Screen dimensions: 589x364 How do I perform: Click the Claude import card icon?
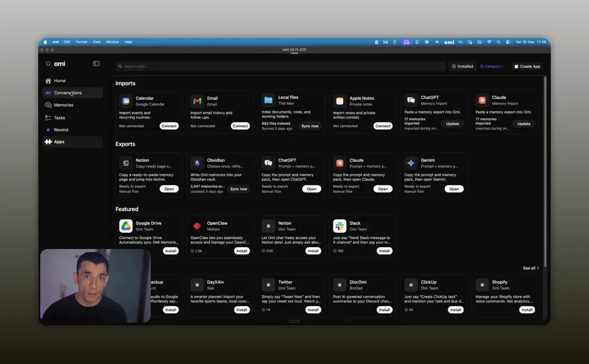pos(482,100)
